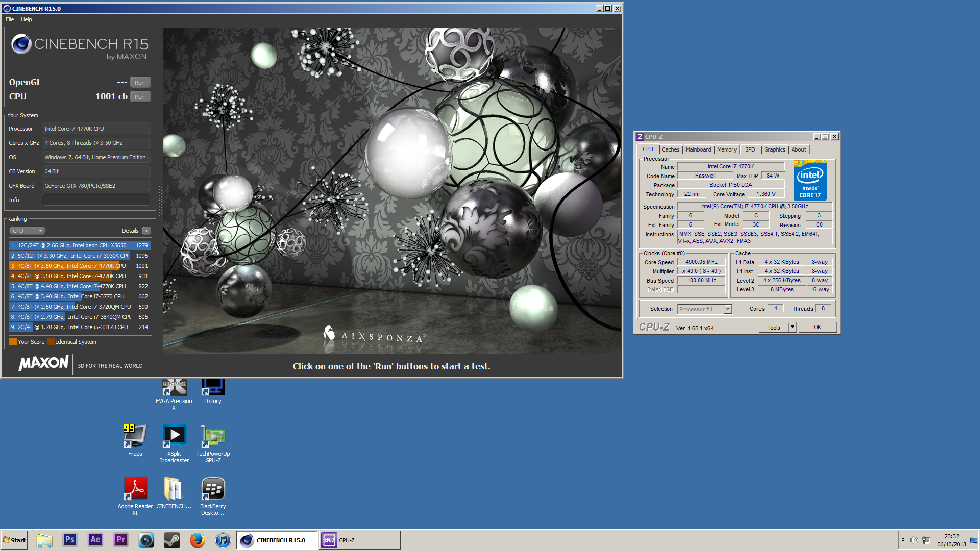
Task: Open the Help menu in Cinebench
Action: [27, 19]
